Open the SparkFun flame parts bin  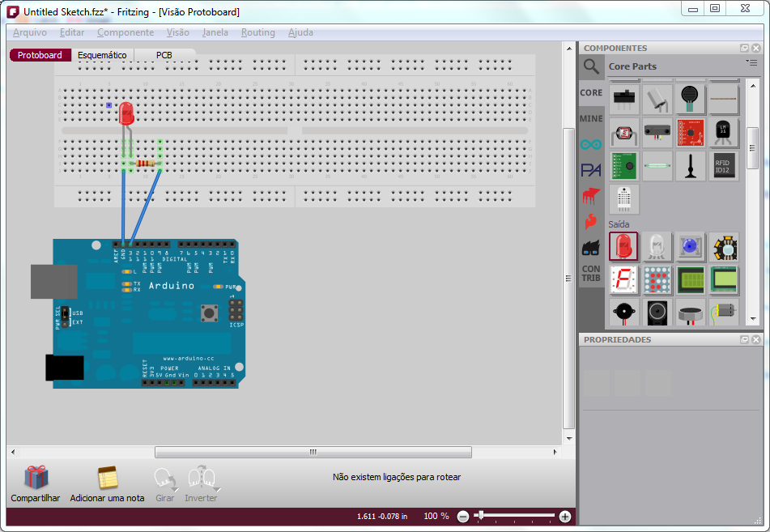[x=591, y=221]
